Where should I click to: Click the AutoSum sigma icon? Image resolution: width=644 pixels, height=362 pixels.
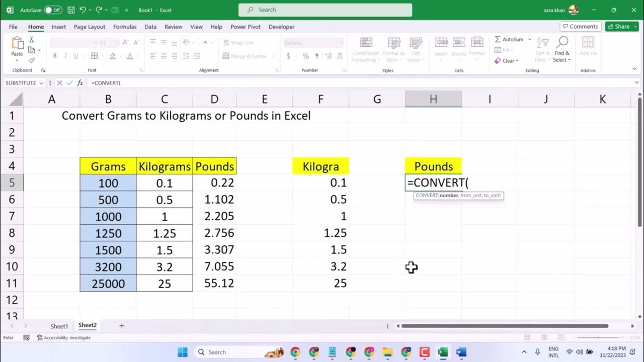(498, 39)
